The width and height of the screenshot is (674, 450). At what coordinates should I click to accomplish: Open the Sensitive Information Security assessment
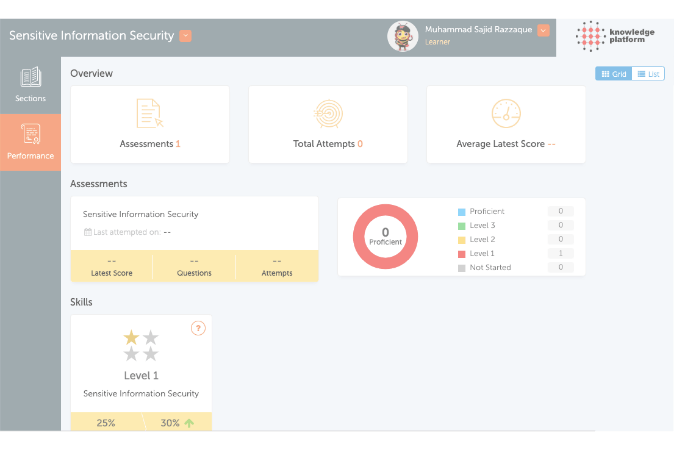pyautogui.click(x=140, y=214)
